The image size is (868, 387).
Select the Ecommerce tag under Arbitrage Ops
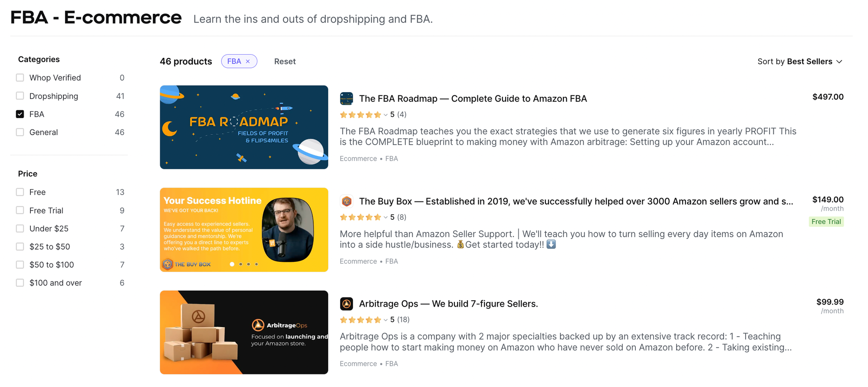point(358,364)
